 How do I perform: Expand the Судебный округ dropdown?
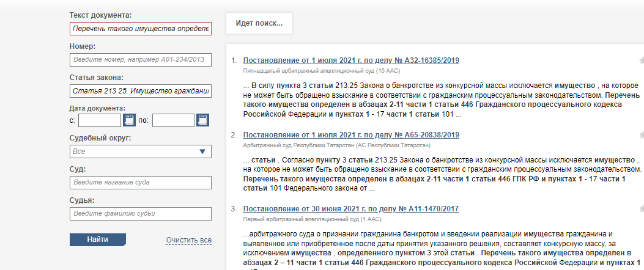point(140,151)
